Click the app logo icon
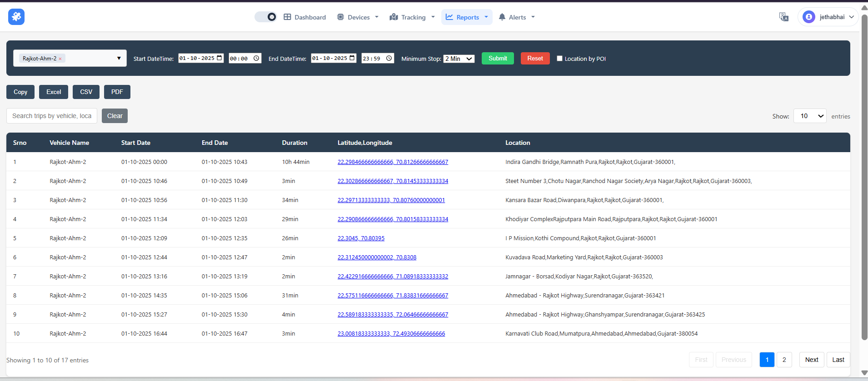The width and height of the screenshot is (868, 381). [x=16, y=17]
